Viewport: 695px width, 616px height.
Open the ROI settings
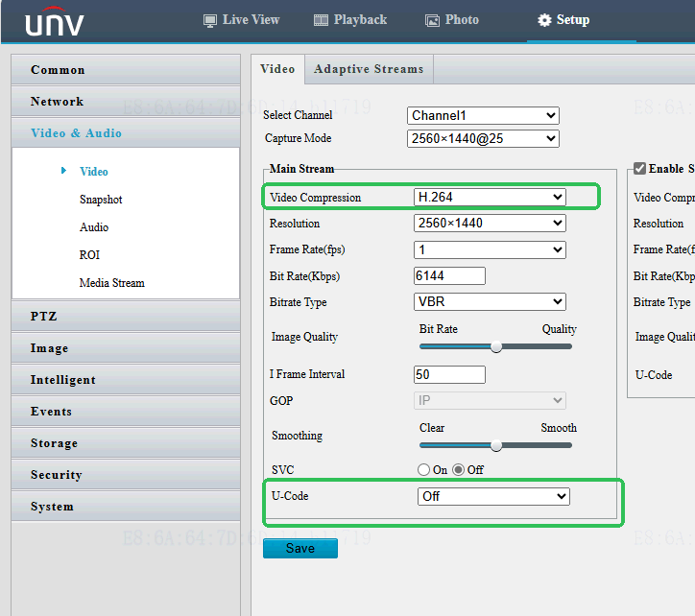coord(89,255)
